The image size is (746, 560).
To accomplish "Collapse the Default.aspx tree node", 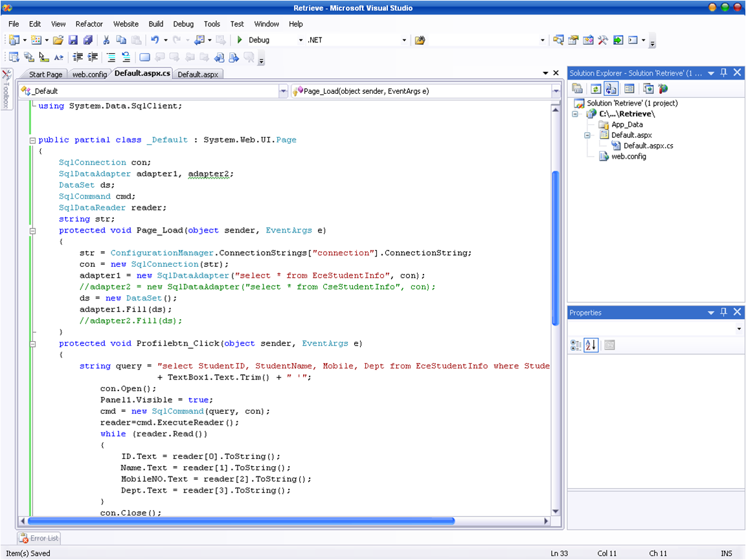I will 587,135.
